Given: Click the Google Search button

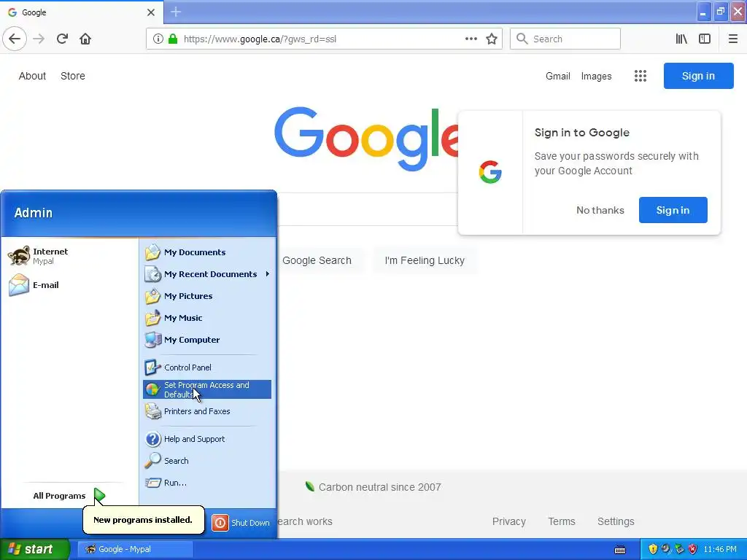Looking at the screenshot, I should 317,260.
